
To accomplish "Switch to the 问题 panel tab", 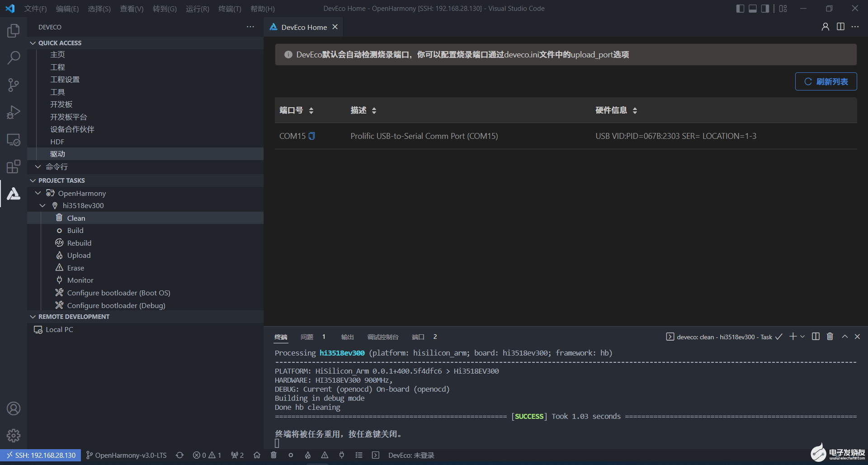I will 307,337.
